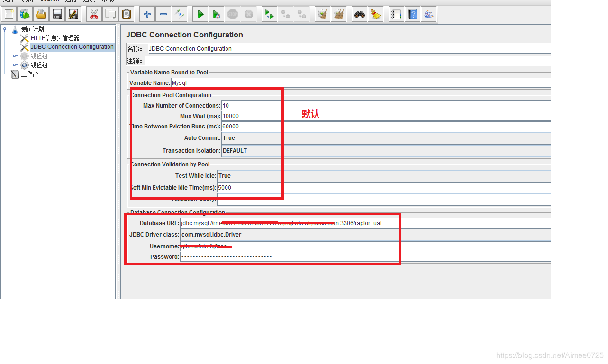Click the Max Number of Connections field
This screenshot has height=364, width=608.
tap(386, 106)
